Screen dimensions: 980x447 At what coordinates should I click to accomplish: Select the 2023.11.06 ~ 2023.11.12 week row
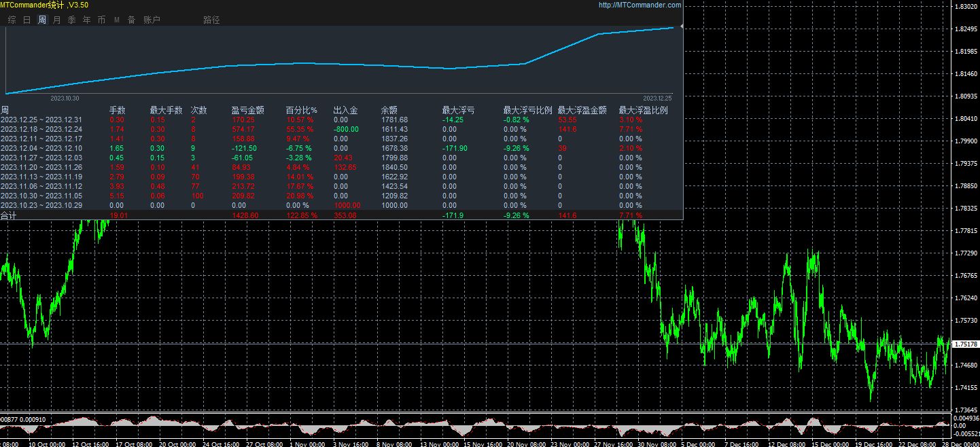click(342, 186)
